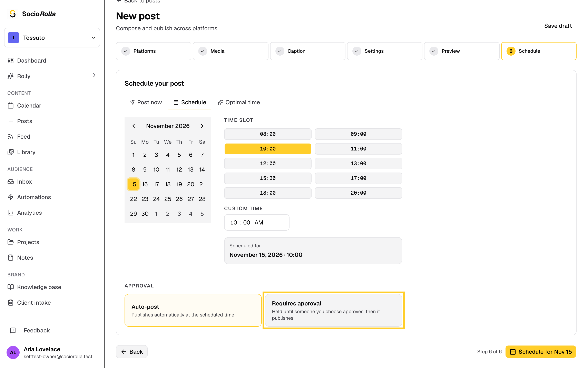Open the Caption step
This screenshot has height=368, width=588.
(308, 51)
